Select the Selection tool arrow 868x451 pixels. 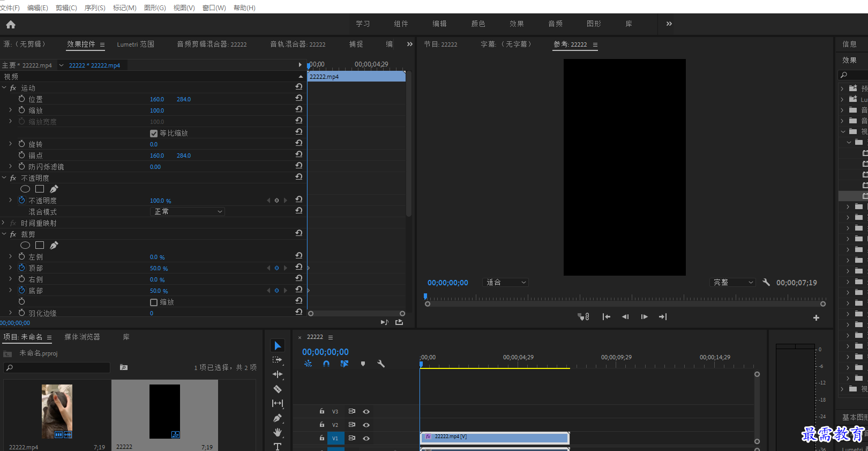point(278,346)
